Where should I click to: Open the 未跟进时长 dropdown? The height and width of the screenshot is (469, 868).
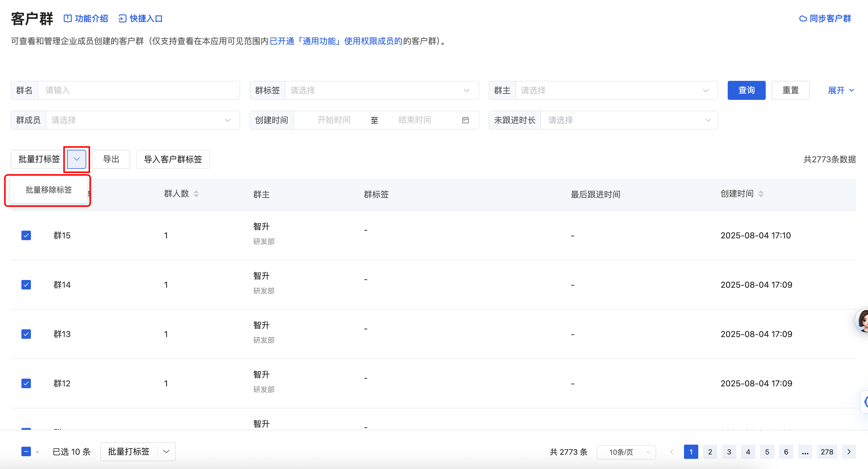pos(629,120)
